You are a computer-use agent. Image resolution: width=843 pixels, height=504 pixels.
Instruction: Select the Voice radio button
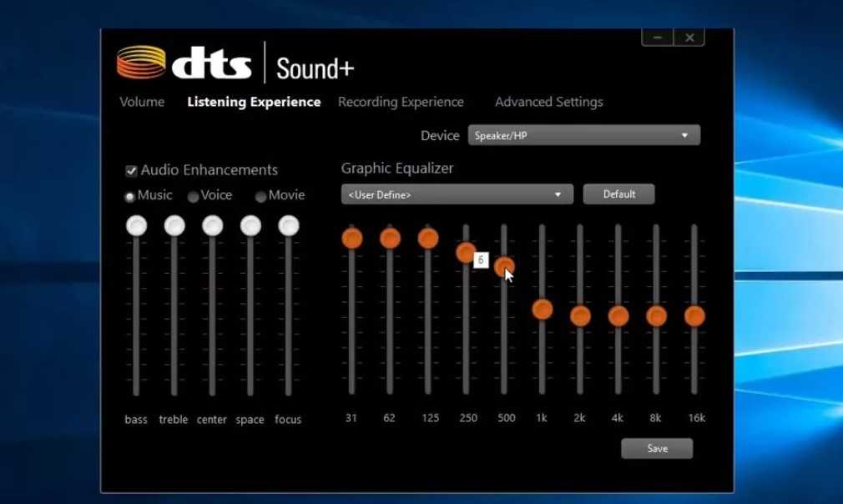click(x=193, y=197)
